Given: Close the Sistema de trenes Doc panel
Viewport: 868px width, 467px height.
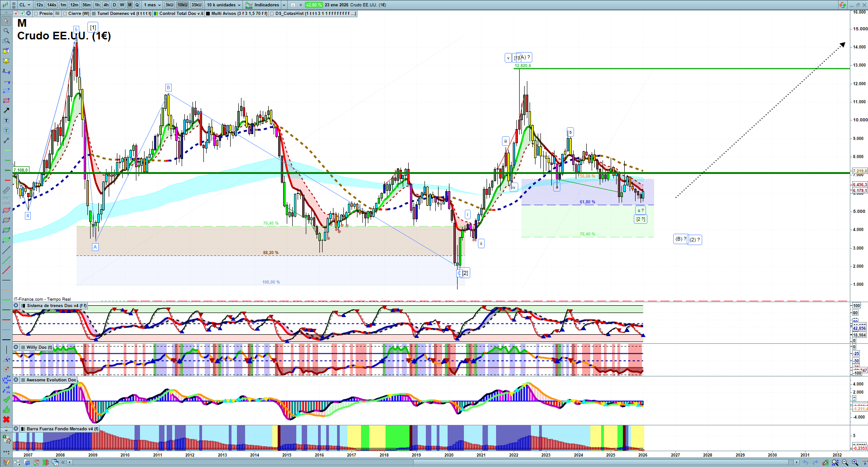Looking at the screenshot, I should tap(16, 306).
